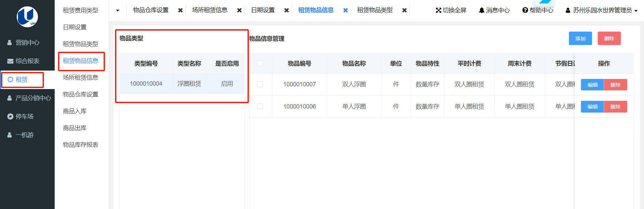Click 编辑 for item 双人浮圈
Viewport: 644px width, 209px height.
click(x=592, y=85)
